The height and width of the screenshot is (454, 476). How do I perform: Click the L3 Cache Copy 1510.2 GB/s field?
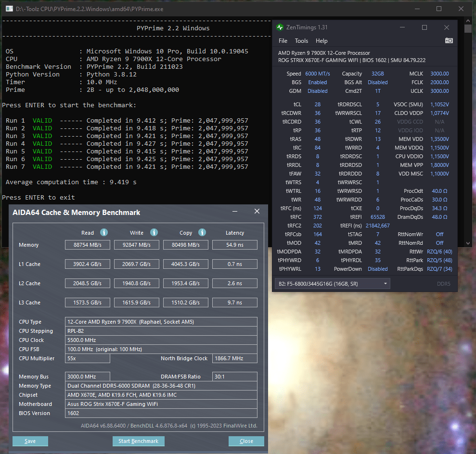tap(186, 303)
